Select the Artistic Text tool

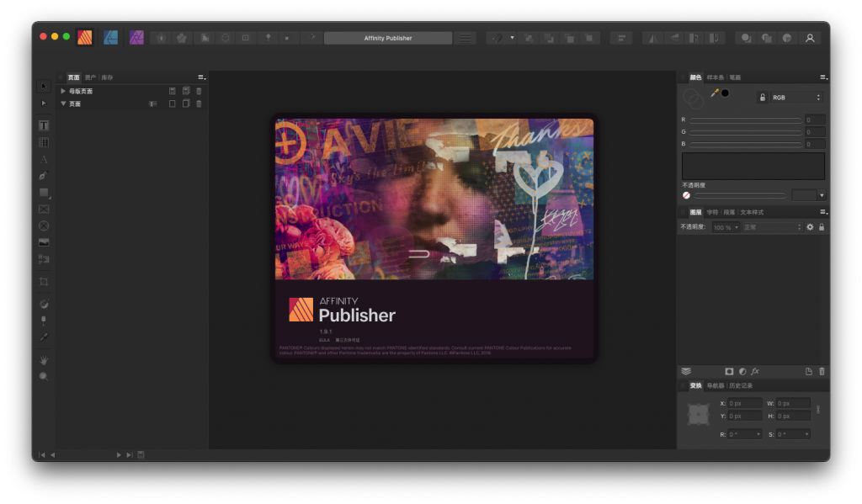[x=44, y=159]
